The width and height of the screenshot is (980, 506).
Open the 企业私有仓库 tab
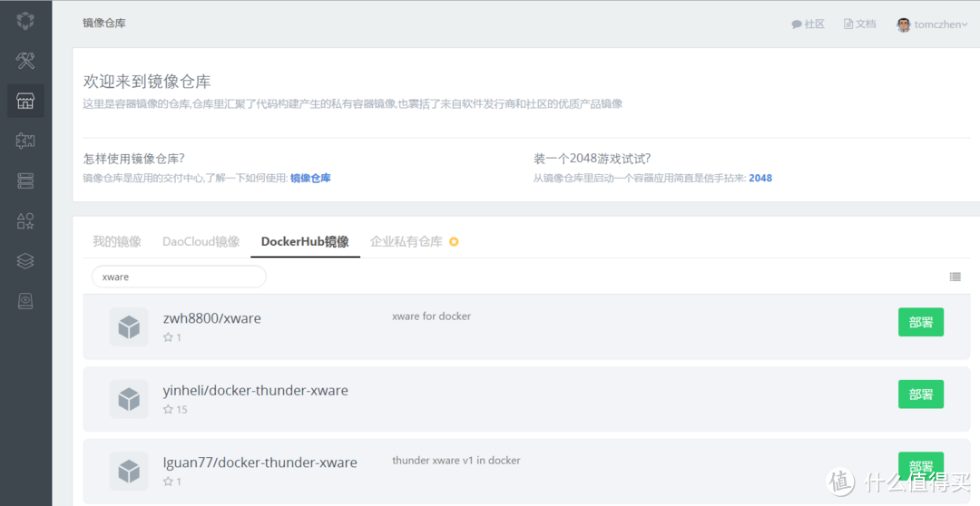coord(407,242)
